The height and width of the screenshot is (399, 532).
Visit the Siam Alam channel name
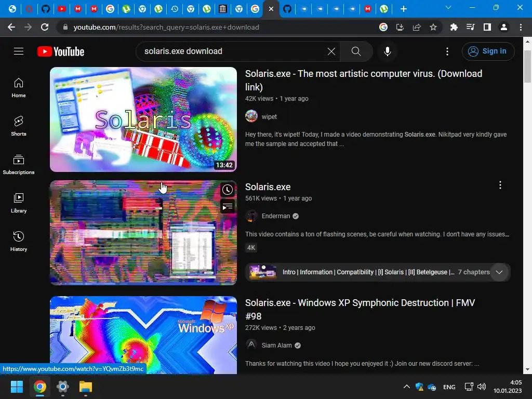pos(276,345)
